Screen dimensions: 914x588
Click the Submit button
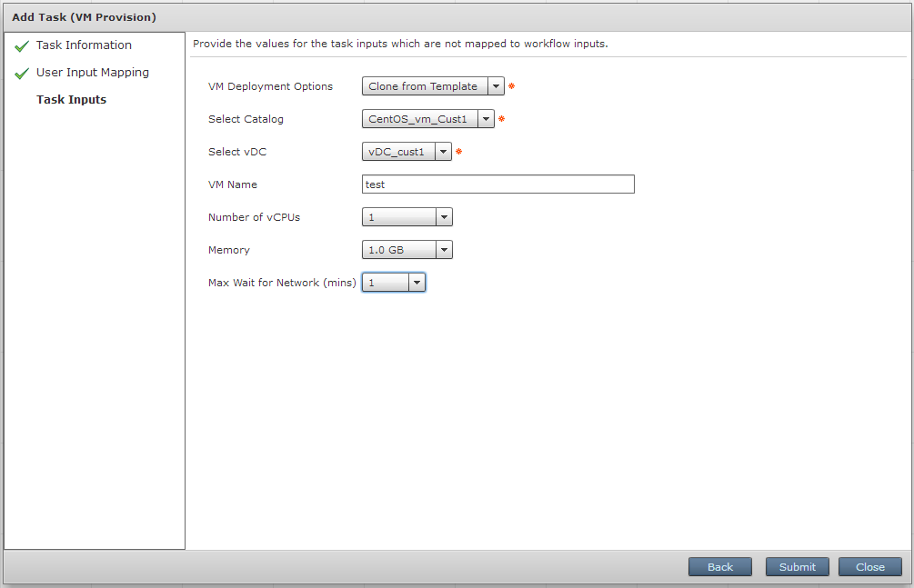pyautogui.click(x=797, y=566)
